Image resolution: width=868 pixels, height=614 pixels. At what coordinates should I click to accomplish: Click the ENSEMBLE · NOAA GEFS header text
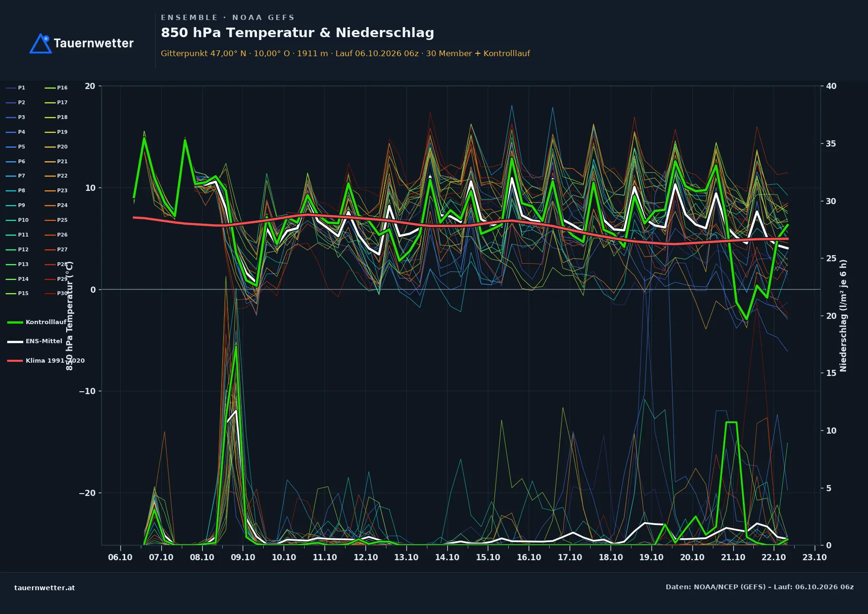point(227,18)
